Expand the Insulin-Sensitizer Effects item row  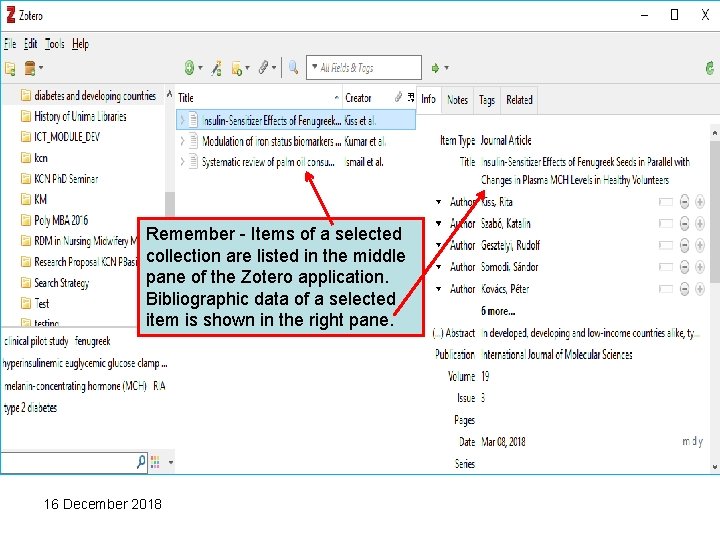182,120
